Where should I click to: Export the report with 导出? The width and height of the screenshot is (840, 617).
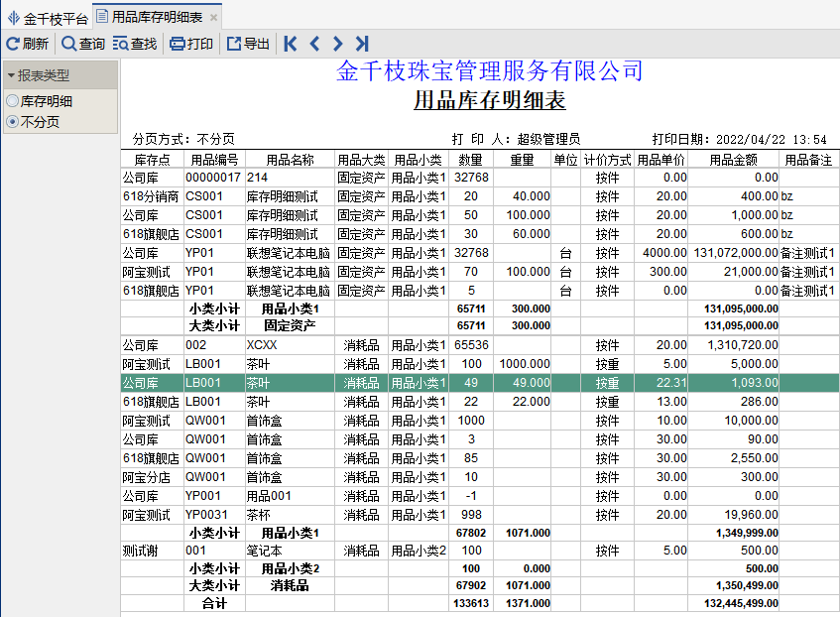tap(248, 44)
